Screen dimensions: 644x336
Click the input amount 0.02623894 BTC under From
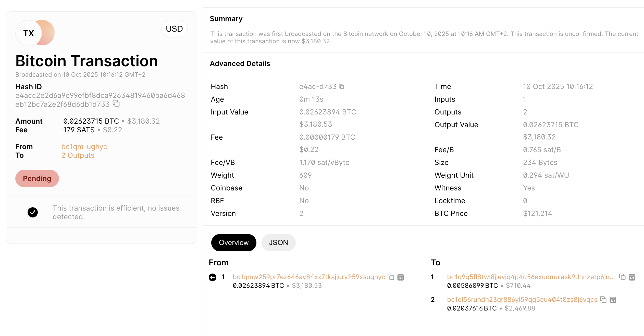(x=258, y=286)
